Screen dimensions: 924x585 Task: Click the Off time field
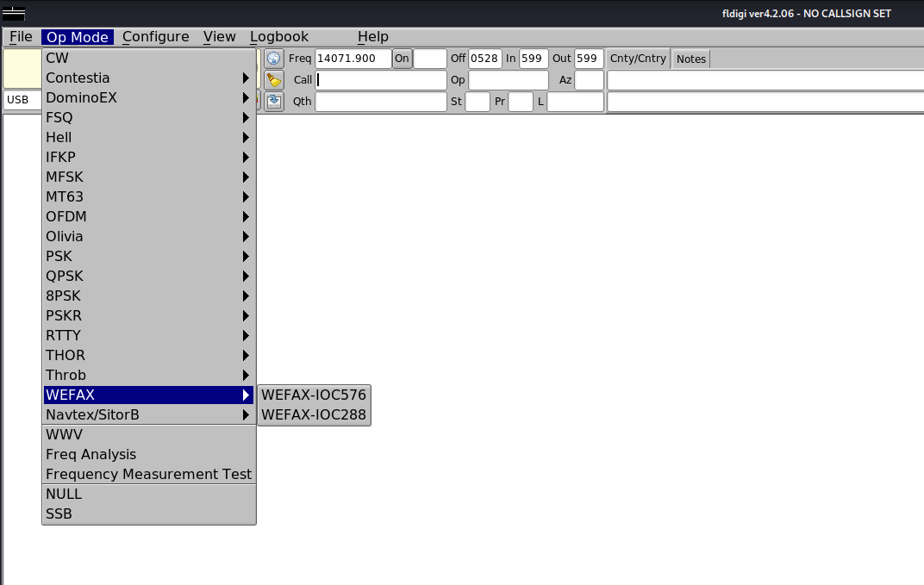click(x=485, y=59)
